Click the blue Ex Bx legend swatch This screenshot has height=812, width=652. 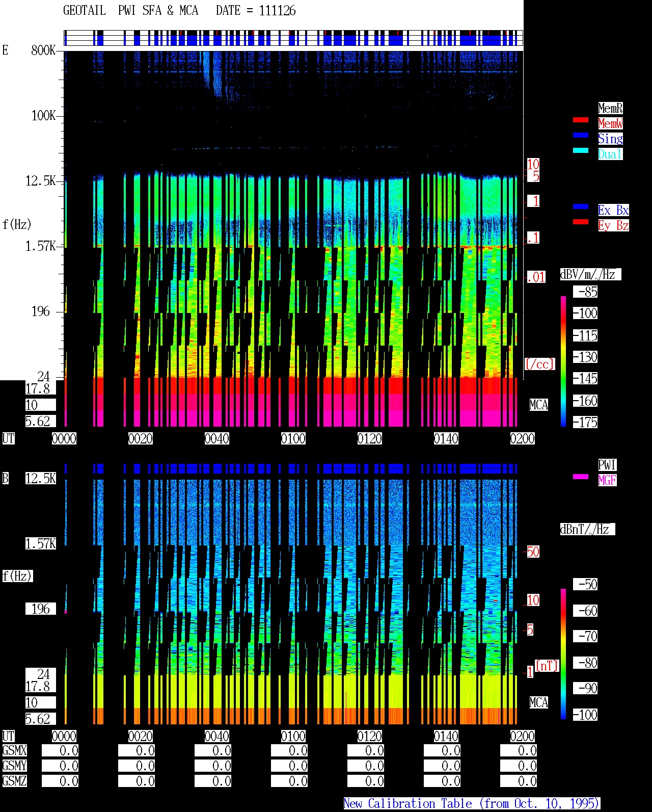[580, 207]
